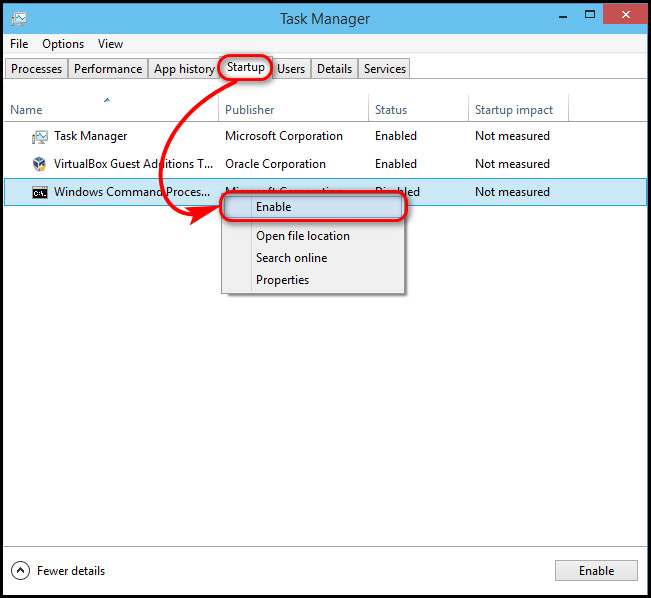Open the File menu
Screen dimensions: 651x598
[x=19, y=44]
